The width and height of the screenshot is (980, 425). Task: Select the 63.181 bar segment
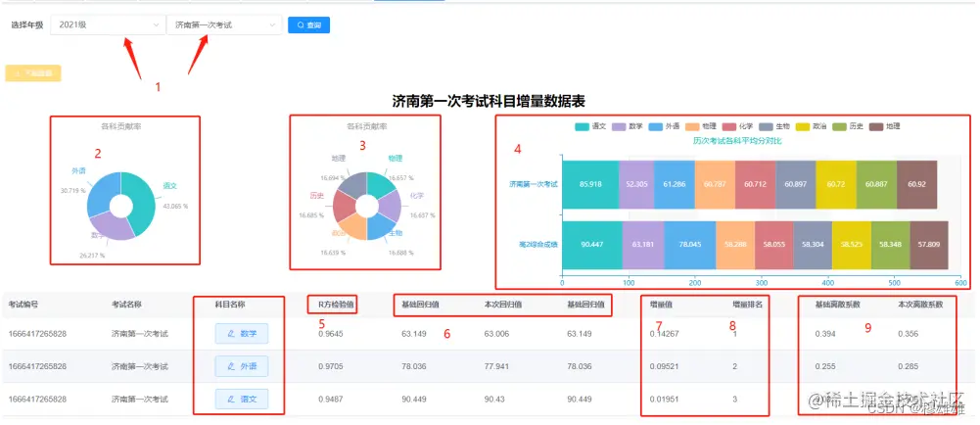(x=643, y=245)
